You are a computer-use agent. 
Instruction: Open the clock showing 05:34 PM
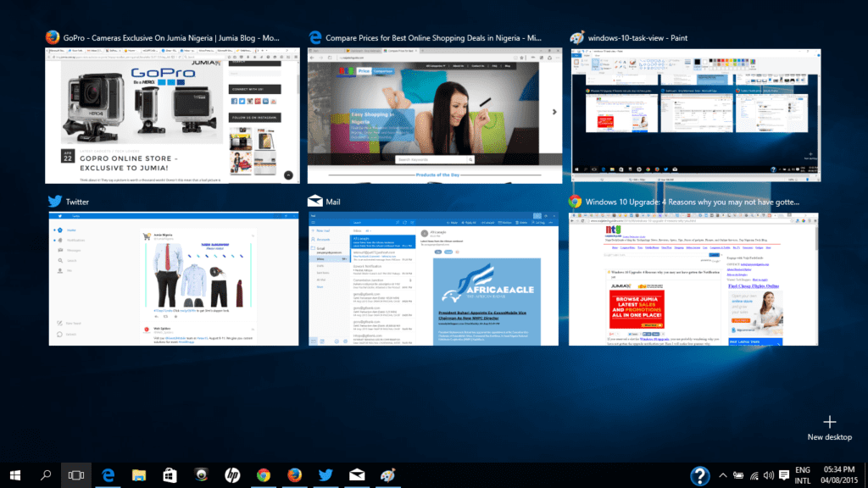838,475
